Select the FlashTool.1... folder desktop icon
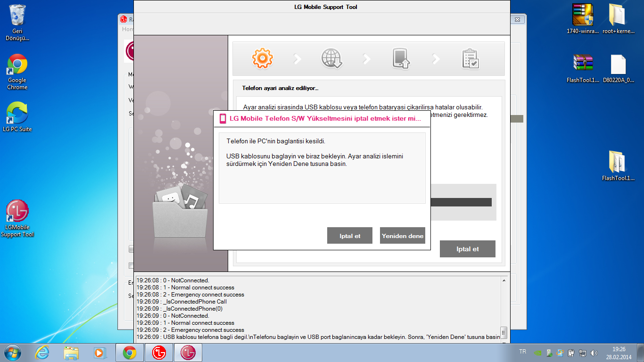The height and width of the screenshot is (362, 644). coord(618,166)
